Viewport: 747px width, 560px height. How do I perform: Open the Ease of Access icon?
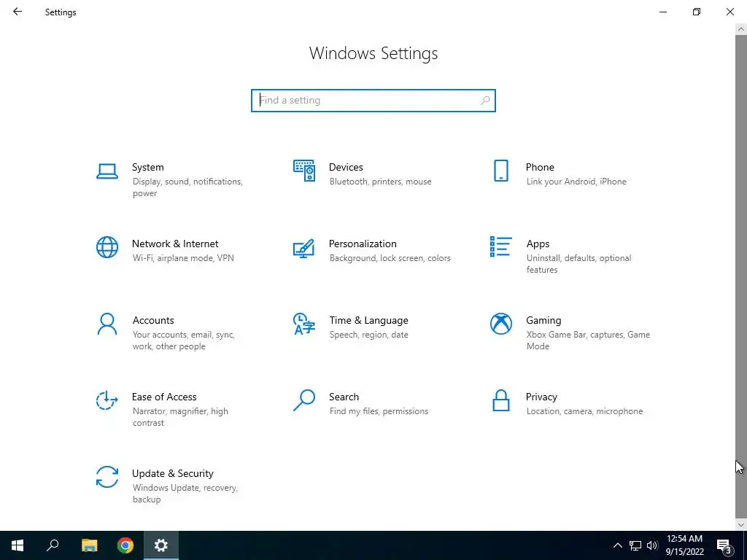[107, 400]
